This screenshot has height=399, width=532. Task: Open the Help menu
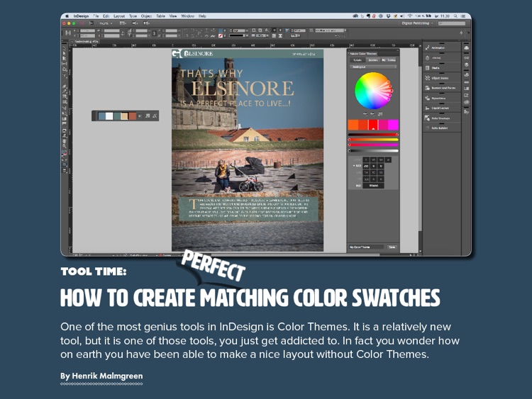pyautogui.click(x=202, y=16)
